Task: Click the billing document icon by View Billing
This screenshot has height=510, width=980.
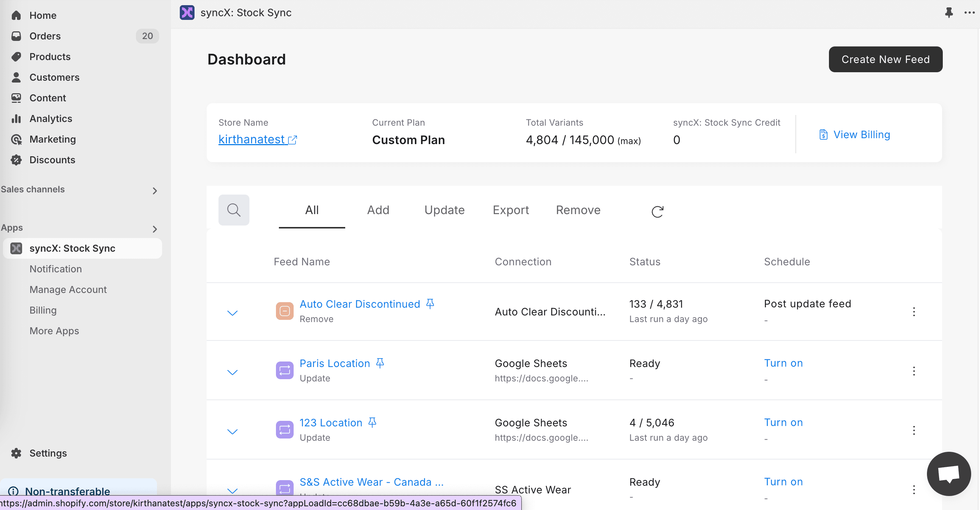Action: (x=823, y=135)
